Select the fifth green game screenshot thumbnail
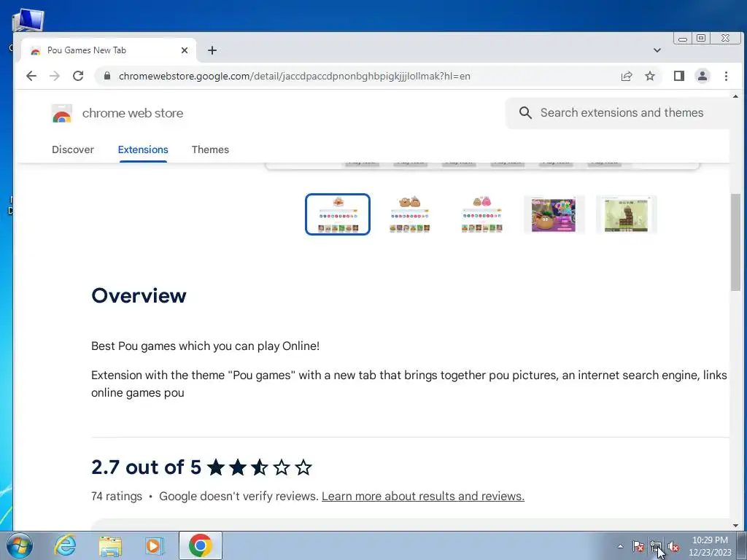The height and width of the screenshot is (560, 747). coord(626,215)
